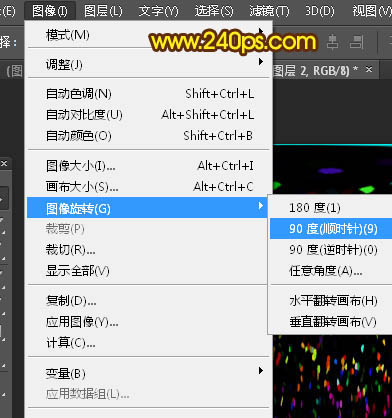Select 90 度(逆时针) rotation option
Screen dimensions: 392x418
331,250
